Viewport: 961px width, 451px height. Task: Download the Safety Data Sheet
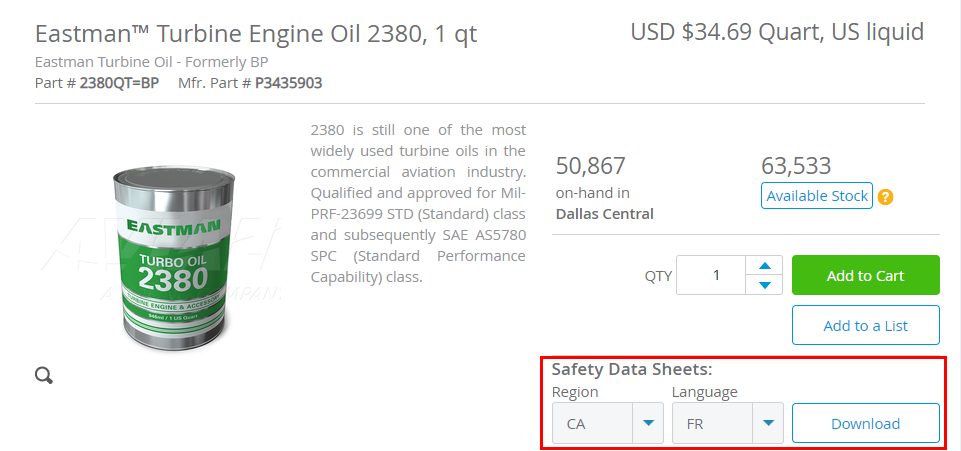[x=865, y=423]
